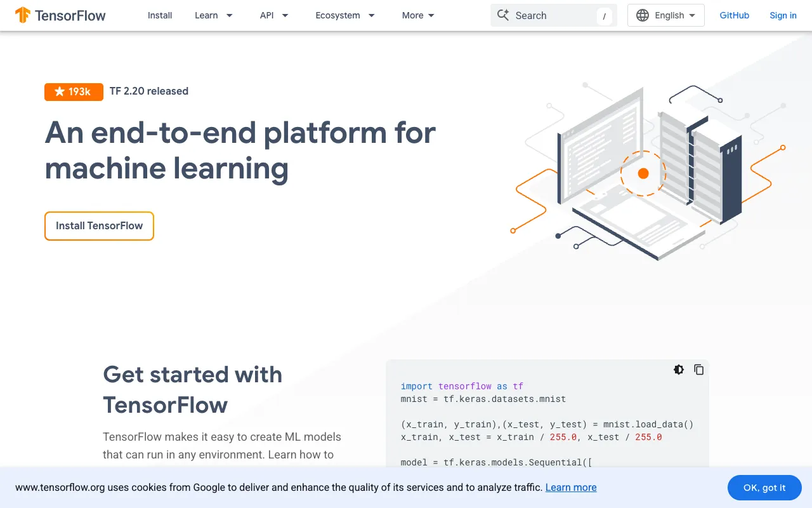Expand the Ecosystem dropdown
Image resolution: width=812 pixels, height=508 pixels.
(x=345, y=15)
